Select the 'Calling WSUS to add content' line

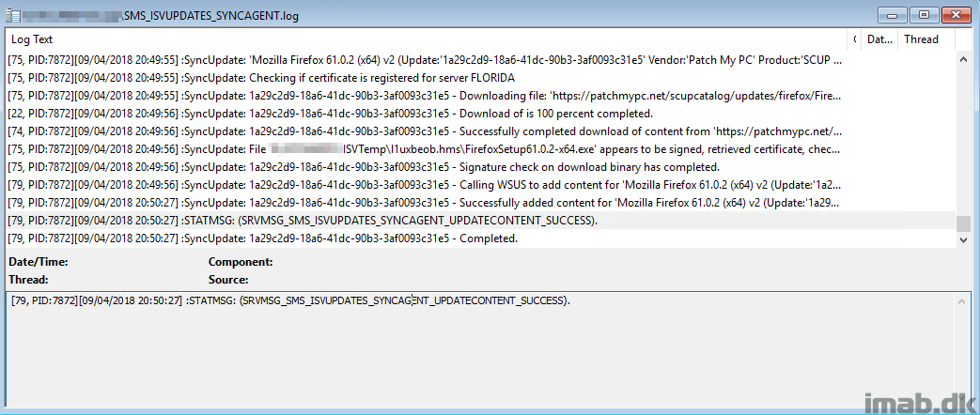point(481,185)
